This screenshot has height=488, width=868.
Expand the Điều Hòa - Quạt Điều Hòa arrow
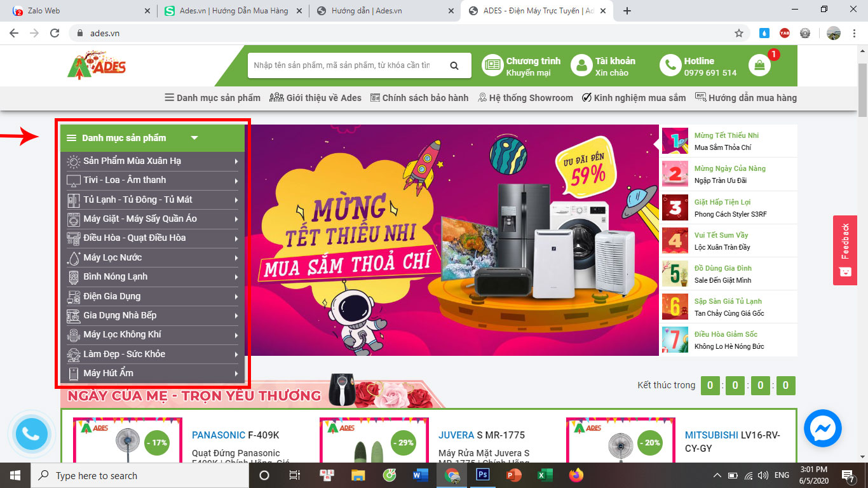tap(236, 238)
